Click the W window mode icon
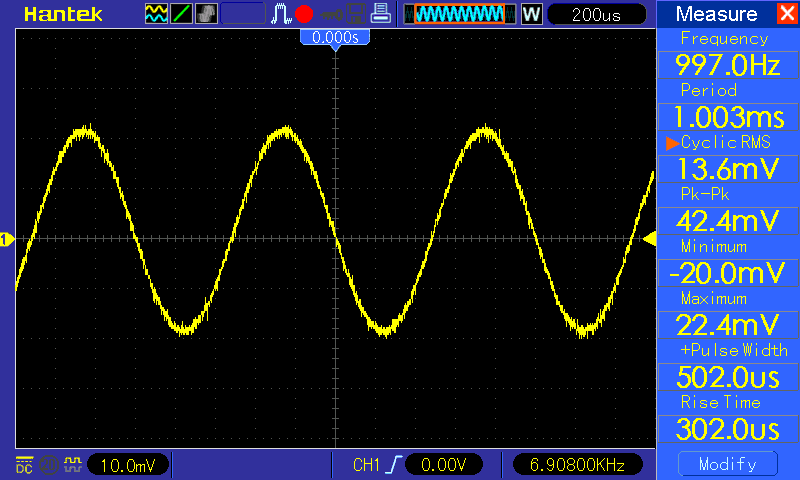 [531, 14]
